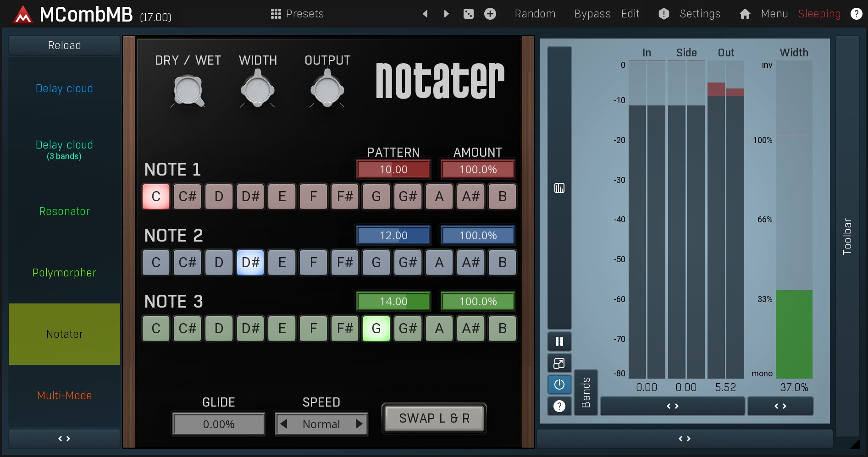The width and height of the screenshot is (868, 457).
Task: Toggle the A key in Note 2
Action: point(439,263)
